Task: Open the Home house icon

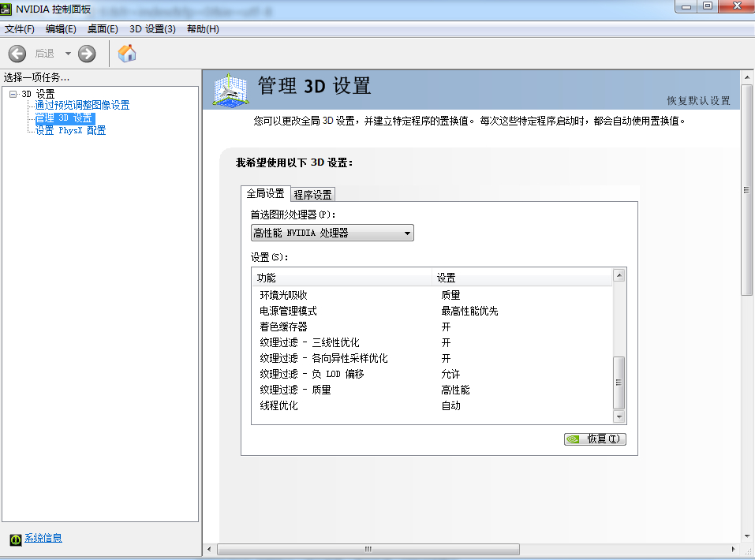Action: click(127, 54)
